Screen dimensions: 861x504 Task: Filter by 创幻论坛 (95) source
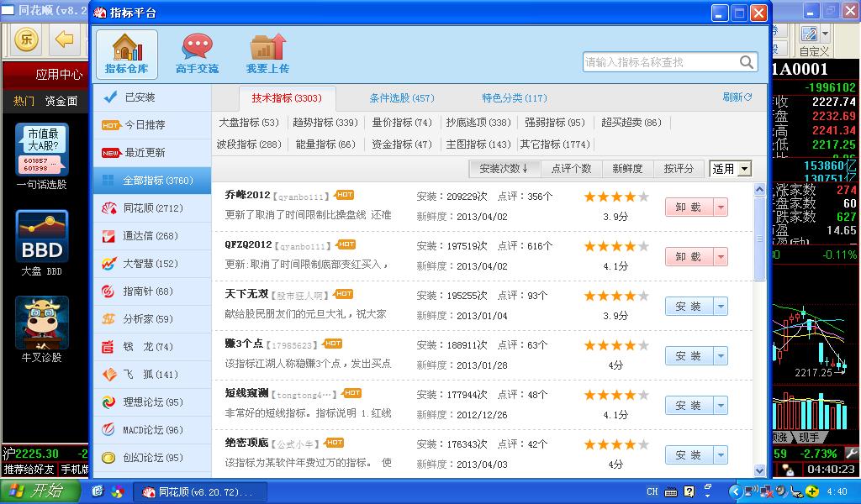pos(152,458)
